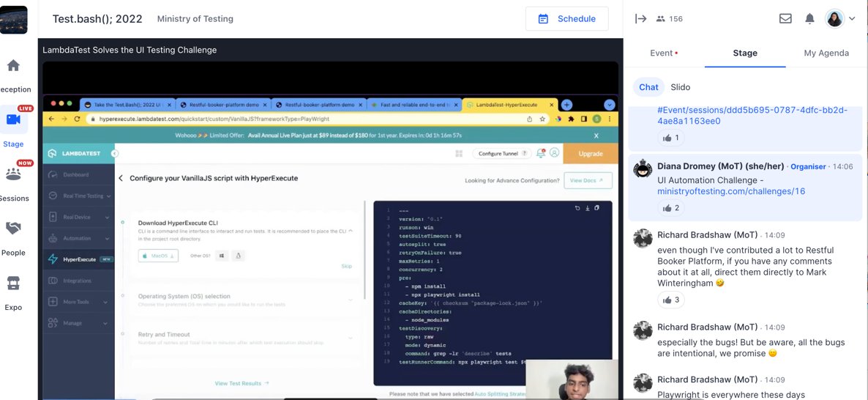Viewport: 868px width, 400px height.
Task: Expand Operating System (OS) selection section
Action: pos(244,300)
